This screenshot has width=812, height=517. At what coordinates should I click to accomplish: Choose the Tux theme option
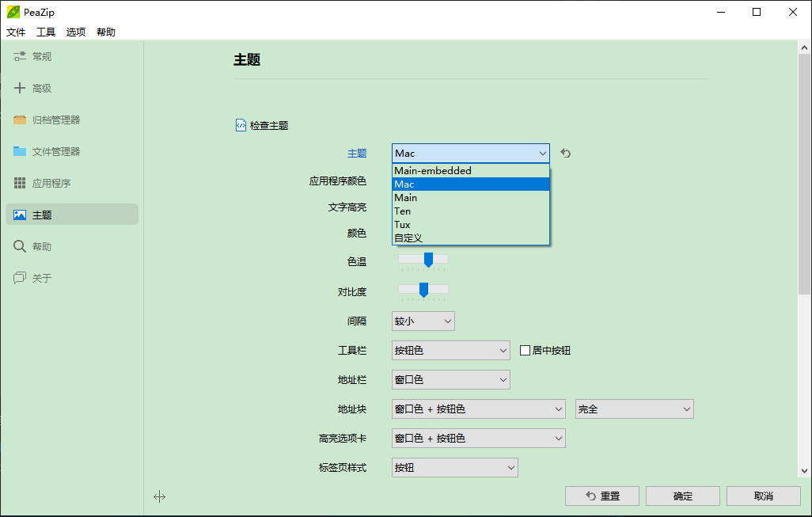pyautogui.click(x=471, y=224)
